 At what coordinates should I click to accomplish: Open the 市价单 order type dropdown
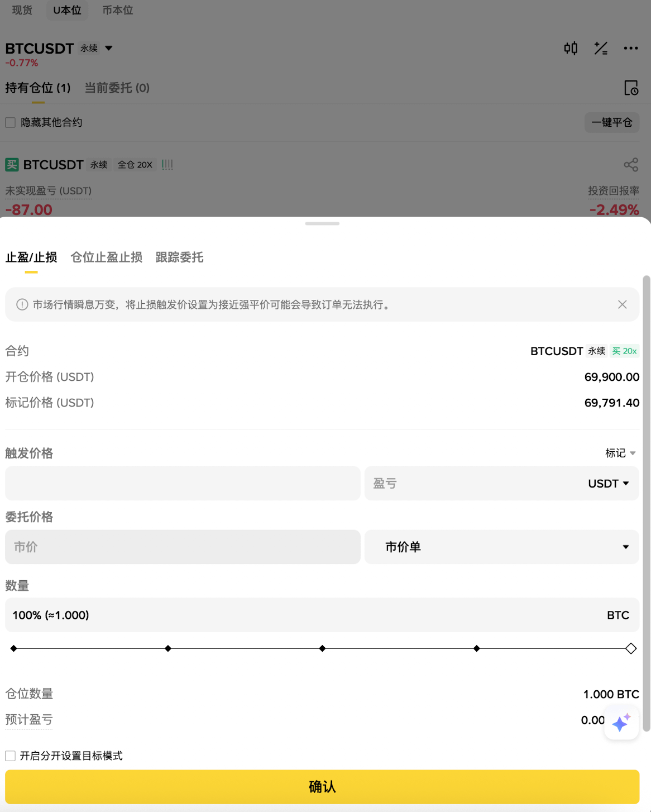(x=501, y=547)
